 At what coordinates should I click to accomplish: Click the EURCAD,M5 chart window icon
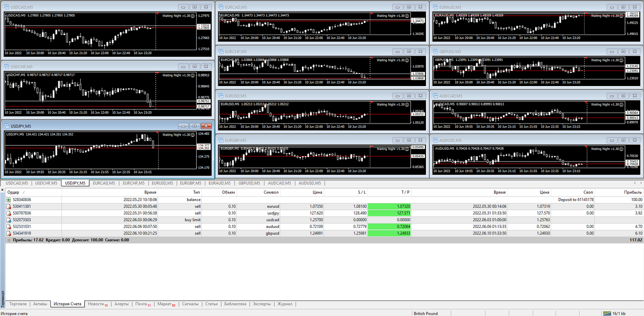[221, 7]
